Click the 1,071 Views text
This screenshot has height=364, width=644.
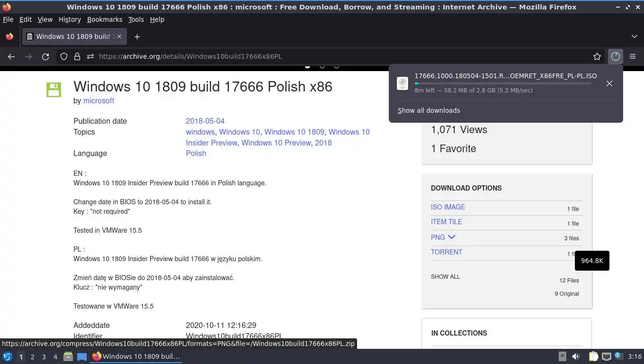459,129
